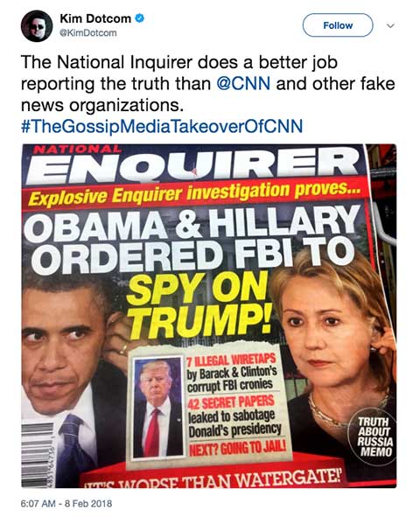This screenshot has height=517, width=420.
Task: Open Kim Dotcom's profile avatar
Action: (37, 26)
